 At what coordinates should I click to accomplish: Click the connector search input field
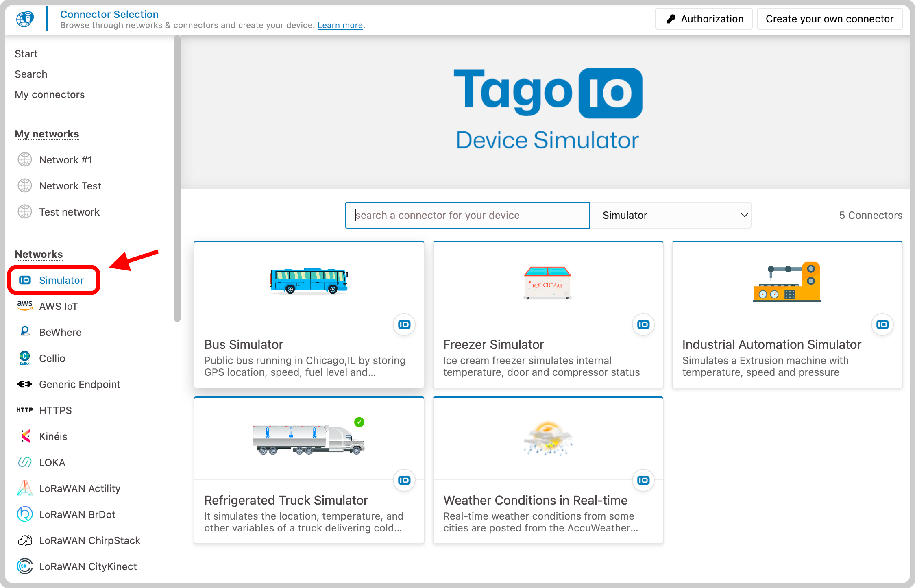(467, 215)
